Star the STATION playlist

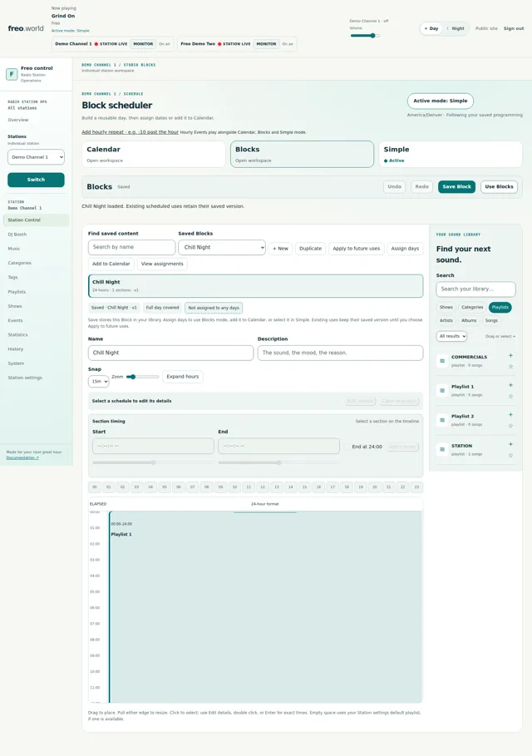(510, 455)
